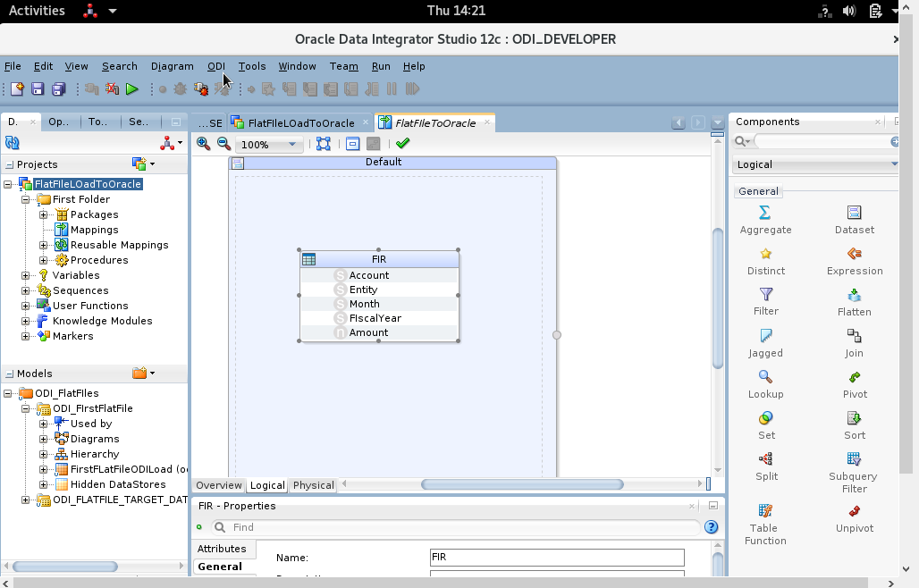Run the mapping validation checkmark
Screen dimensions: 919x588
click(x=402, y=143)
